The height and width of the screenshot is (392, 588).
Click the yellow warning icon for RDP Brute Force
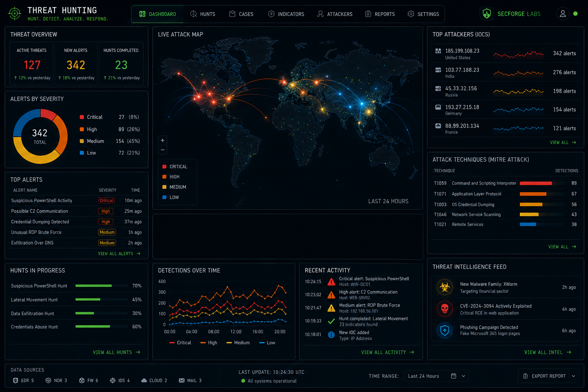[331, 308]
